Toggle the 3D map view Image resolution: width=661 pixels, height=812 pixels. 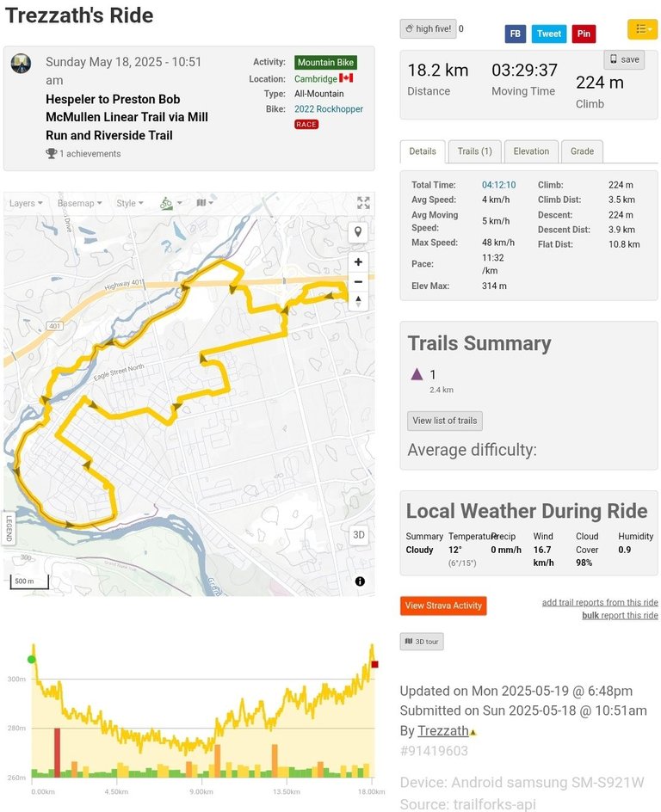[x=359, y=535]
